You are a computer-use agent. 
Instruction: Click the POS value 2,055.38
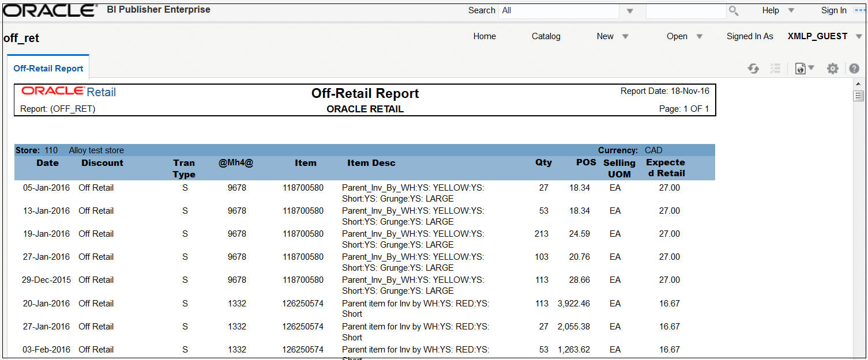pyautogui.click(x=574, y=327)
